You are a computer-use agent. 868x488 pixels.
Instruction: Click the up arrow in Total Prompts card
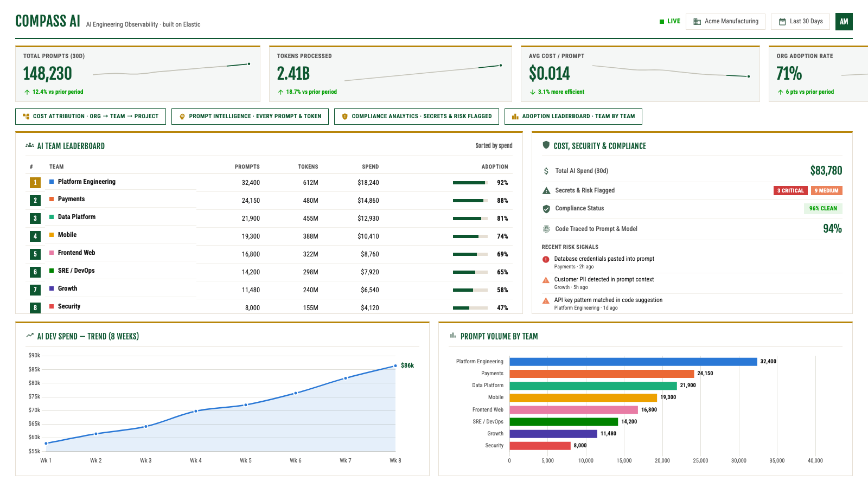[x=27, y=92]
